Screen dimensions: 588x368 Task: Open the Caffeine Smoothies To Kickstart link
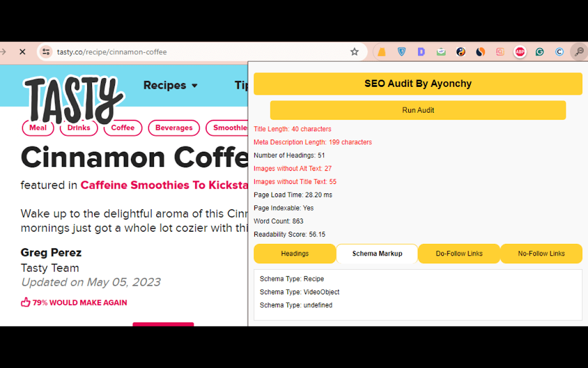click(x=164, y=185)
